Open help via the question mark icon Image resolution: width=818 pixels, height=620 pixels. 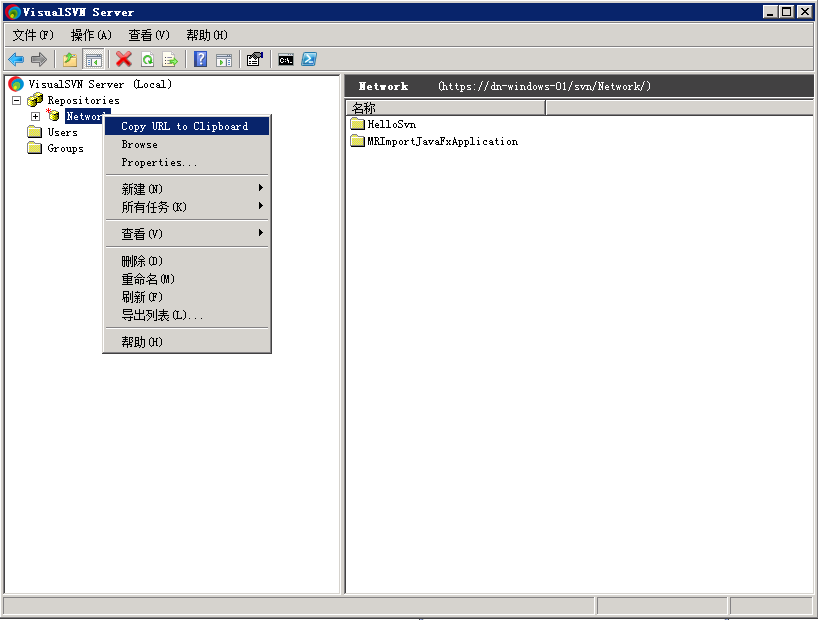click(200, 59)
